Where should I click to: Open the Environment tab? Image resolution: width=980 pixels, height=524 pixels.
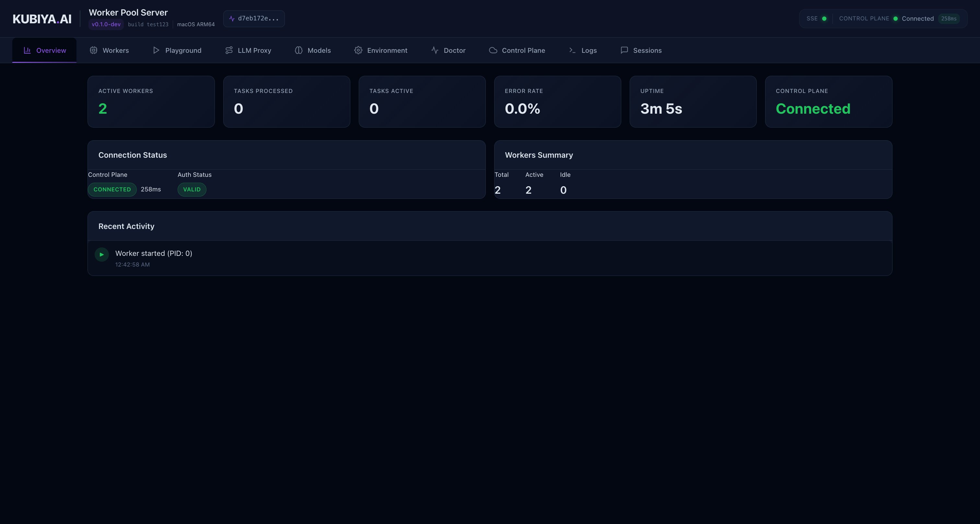tap(381, 50)
